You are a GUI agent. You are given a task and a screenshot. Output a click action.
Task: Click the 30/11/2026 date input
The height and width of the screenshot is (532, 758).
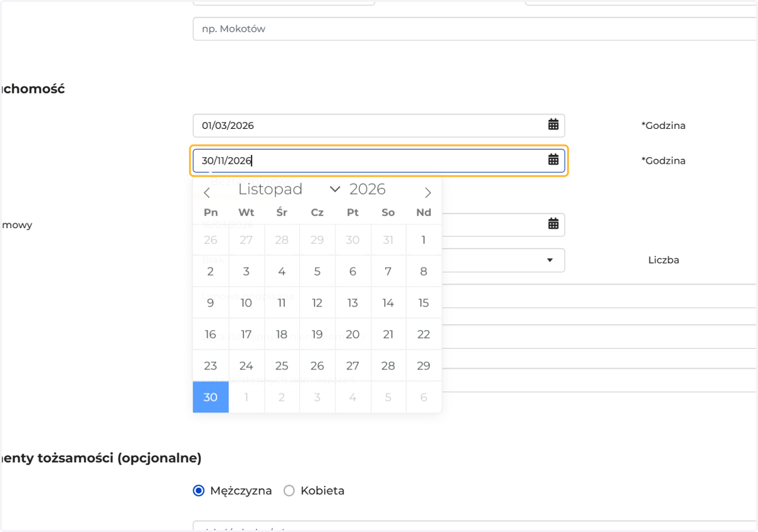coord(379,160)
